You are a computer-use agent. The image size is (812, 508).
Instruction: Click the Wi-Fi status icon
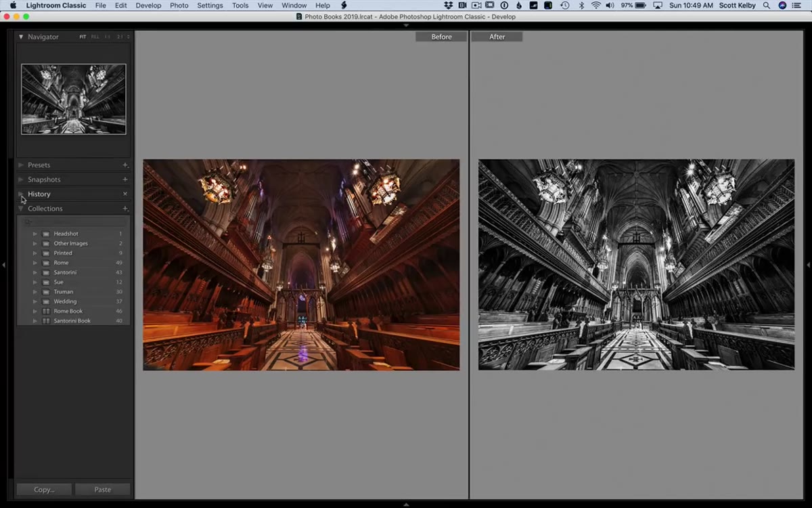596,5
